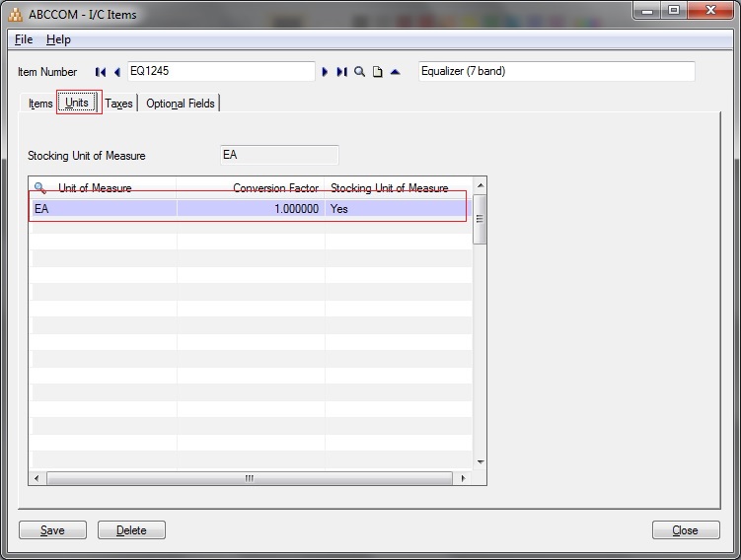Close the window with the X button
The height and width of the screenshot is (560, 741).
(710, 11)
